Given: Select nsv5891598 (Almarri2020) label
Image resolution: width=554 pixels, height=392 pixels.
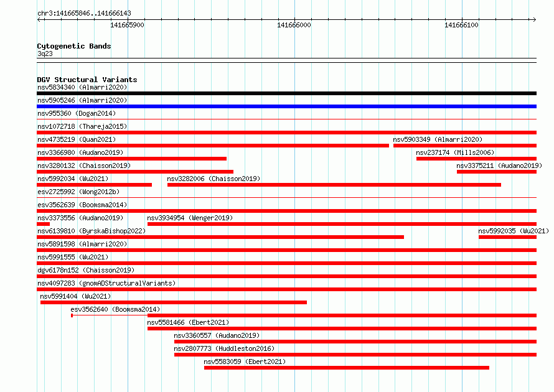Looking at the screenshot, I should pyautogui.click(x=82, y=244).
